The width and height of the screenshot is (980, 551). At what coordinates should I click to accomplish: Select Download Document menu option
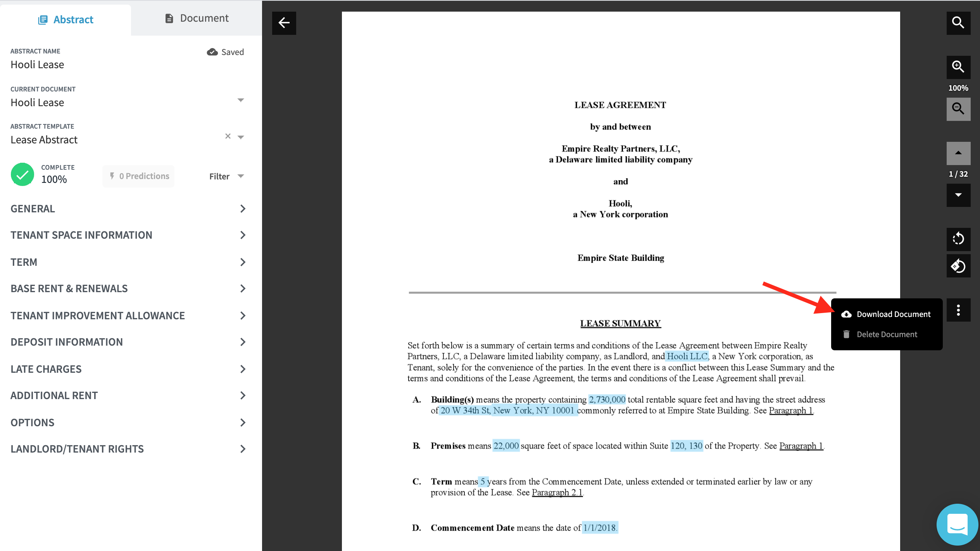coord(893,314)
